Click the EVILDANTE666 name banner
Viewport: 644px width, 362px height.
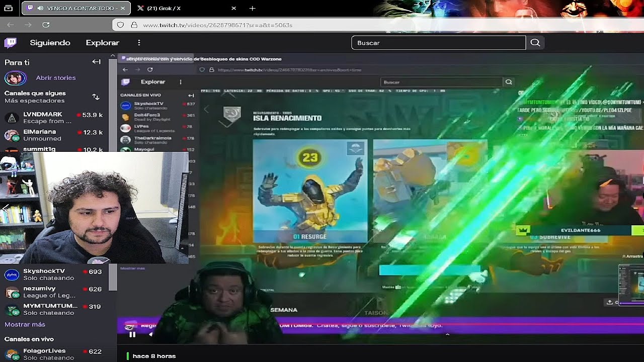tap(580, 230)
